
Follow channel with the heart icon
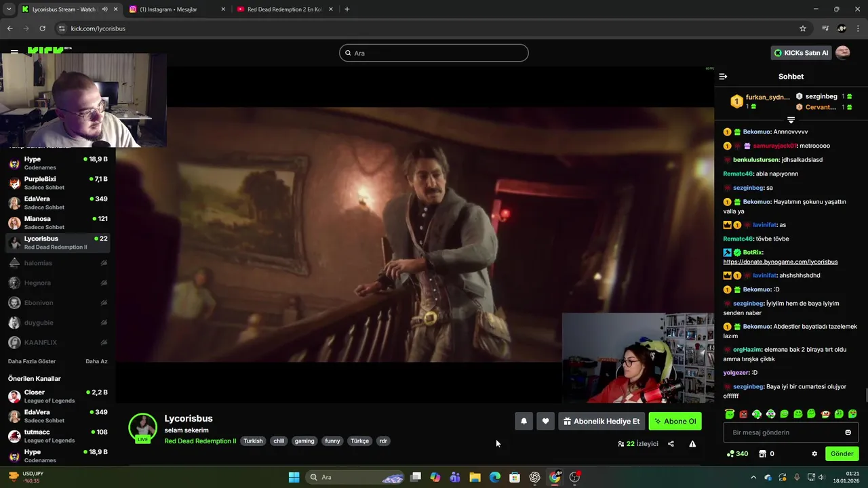point(545,421)
